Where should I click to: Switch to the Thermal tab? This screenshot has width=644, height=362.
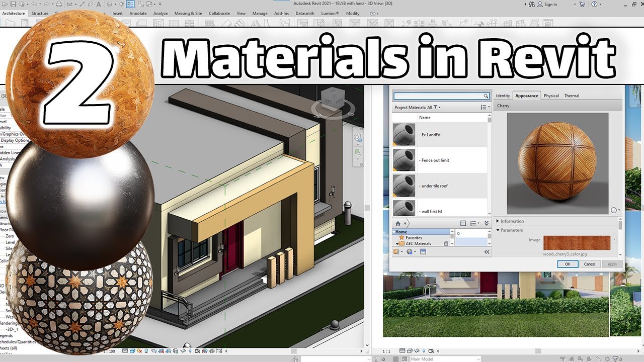coord(572,96)
